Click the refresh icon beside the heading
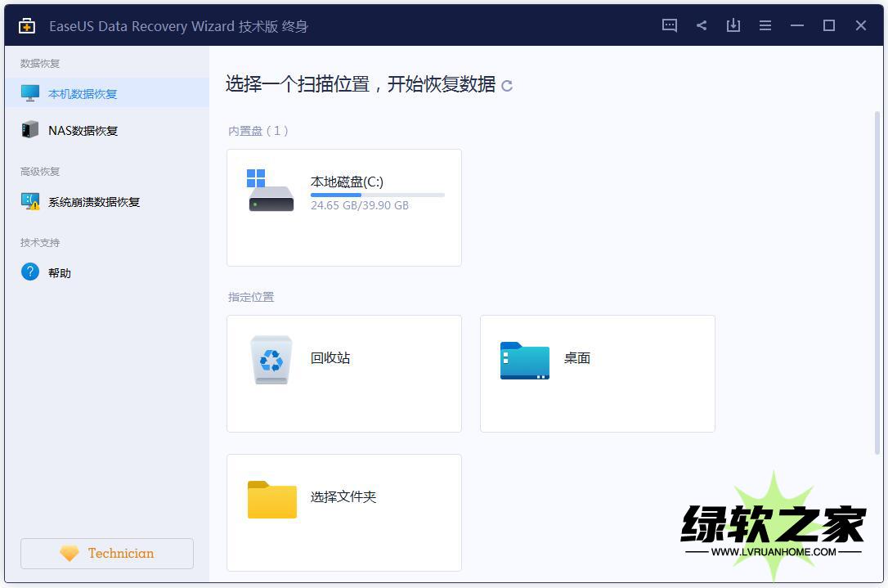888x588 pixels. point(507,86)
